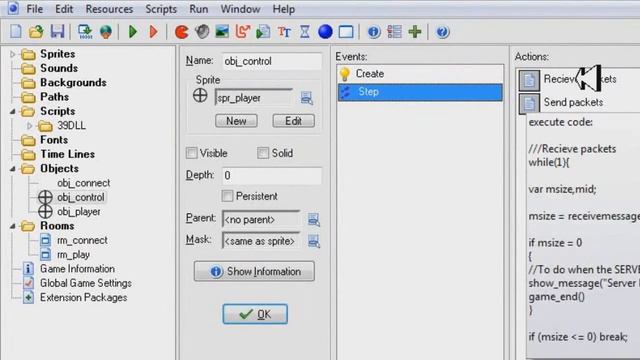Collapse the Rooms folder
640x360 pixels.
pos(13,226)
